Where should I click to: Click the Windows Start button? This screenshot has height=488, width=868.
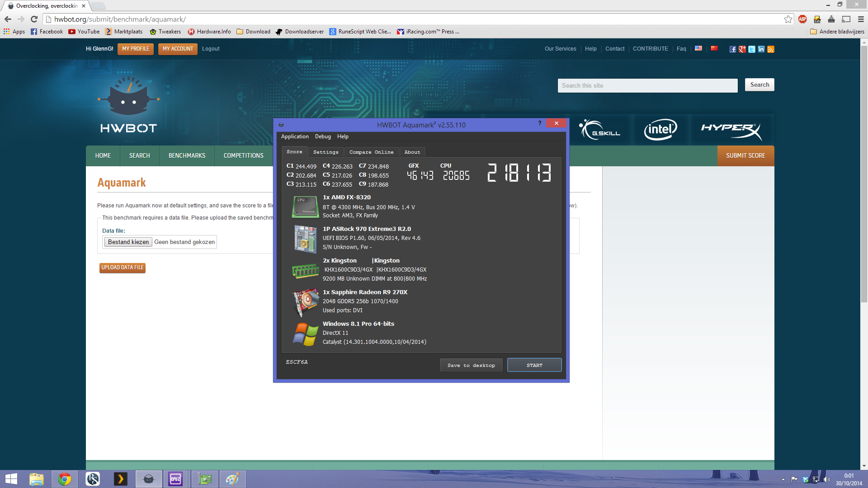(x=11, y=479)
